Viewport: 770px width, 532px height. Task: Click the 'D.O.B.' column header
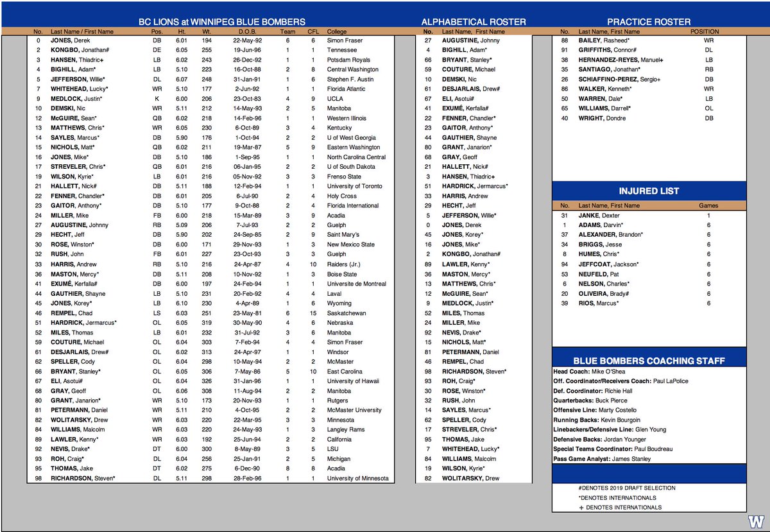click(246, 31)
